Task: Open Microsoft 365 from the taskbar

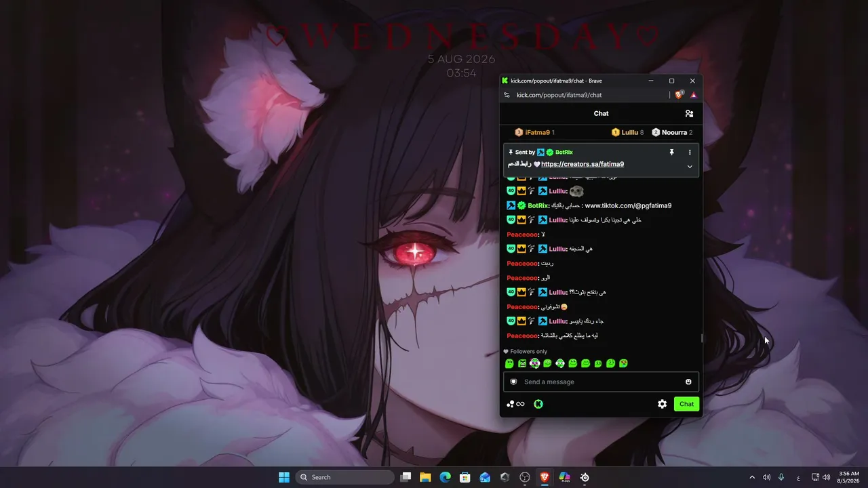Action: click(564, 477)
